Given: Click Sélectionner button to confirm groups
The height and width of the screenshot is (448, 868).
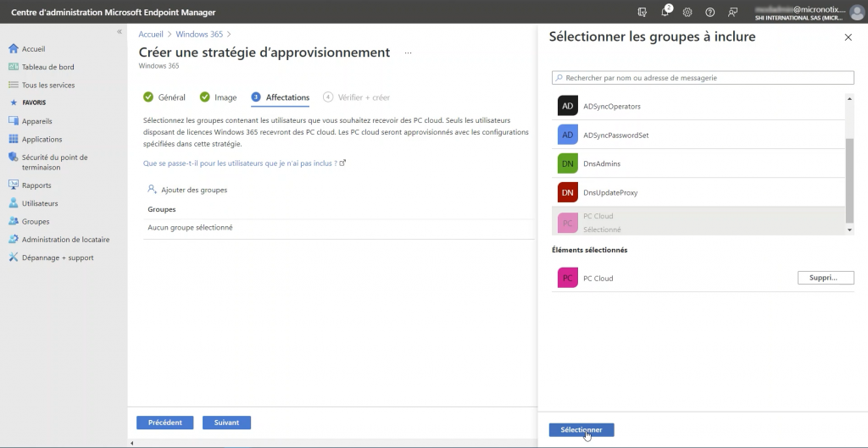Looking at the screenshot, I should pyautogui.click(x=581, y=429).
